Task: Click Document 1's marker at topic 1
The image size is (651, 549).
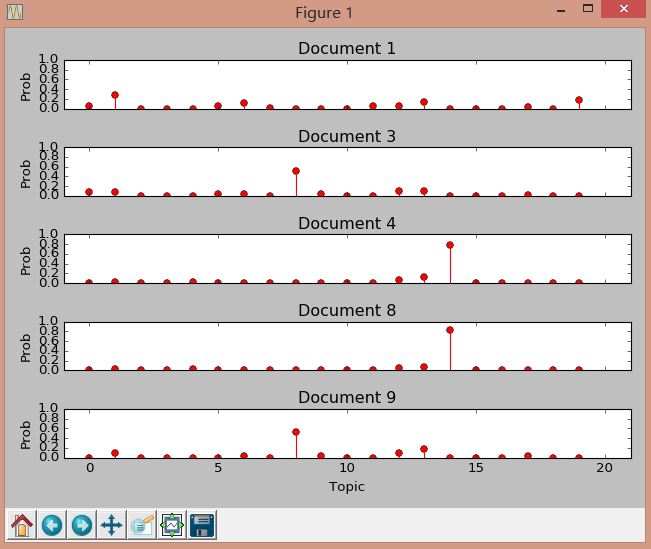Action: [x=115, y=95]
